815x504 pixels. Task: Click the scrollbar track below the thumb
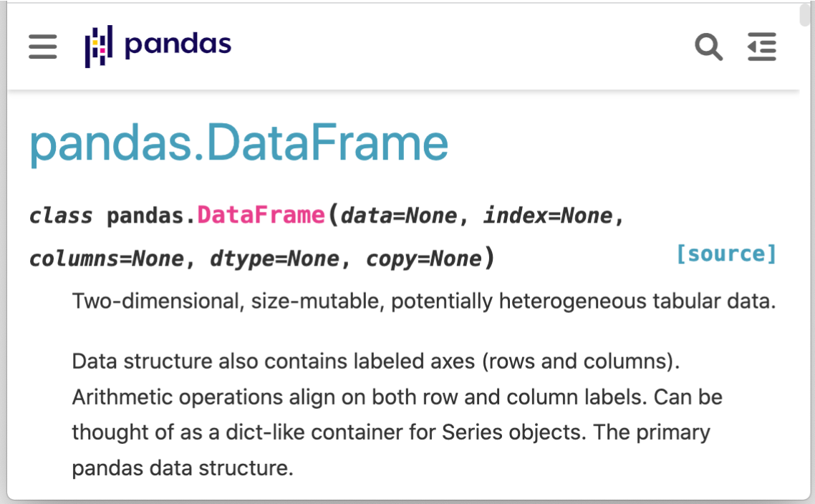tap(806, 286)
